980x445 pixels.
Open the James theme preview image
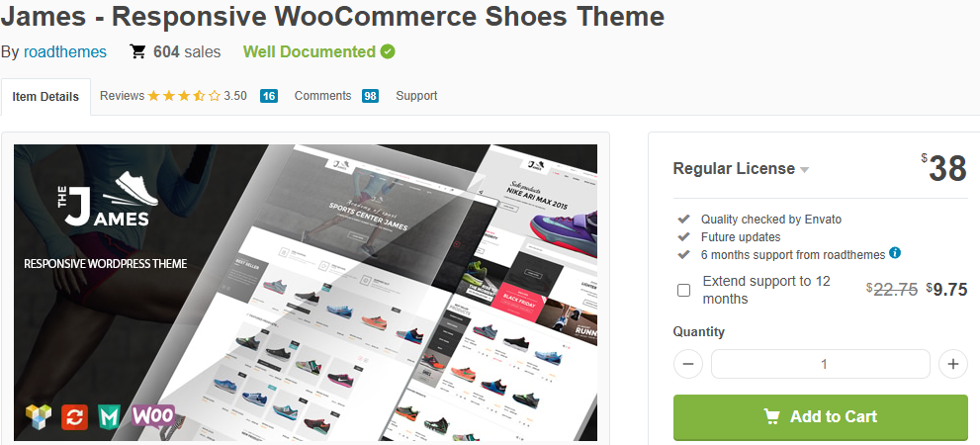click(x=306, y=293)
